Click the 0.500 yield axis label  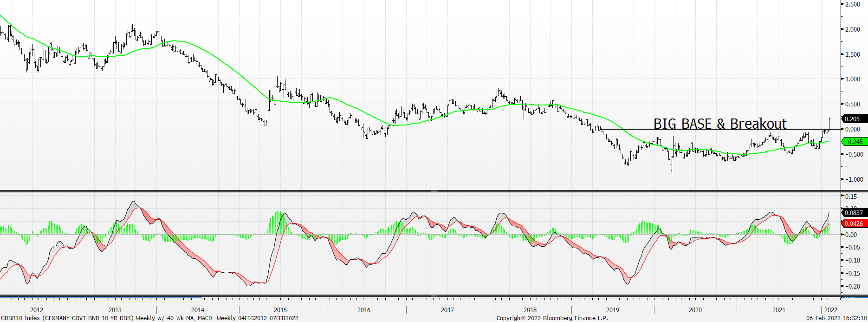click(853, 104)
